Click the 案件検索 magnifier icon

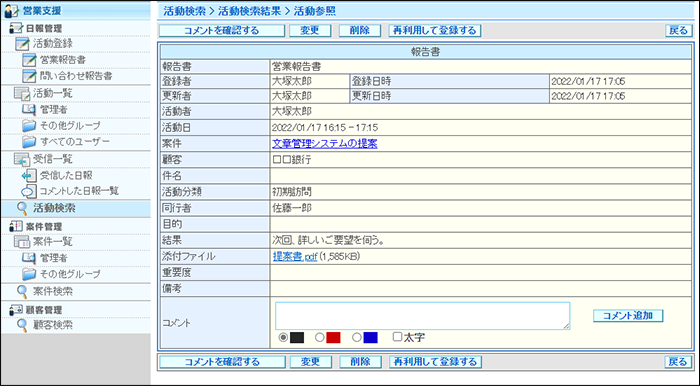(x=22, y=292)
